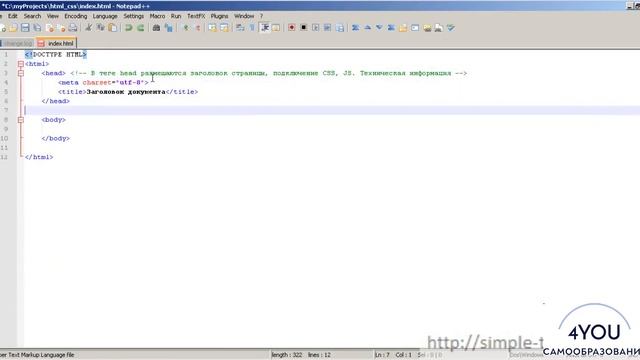Click line number 10 in the margin
Image resolution: width=640 pixels, height=360 pixels.
(x=4, y=138)
